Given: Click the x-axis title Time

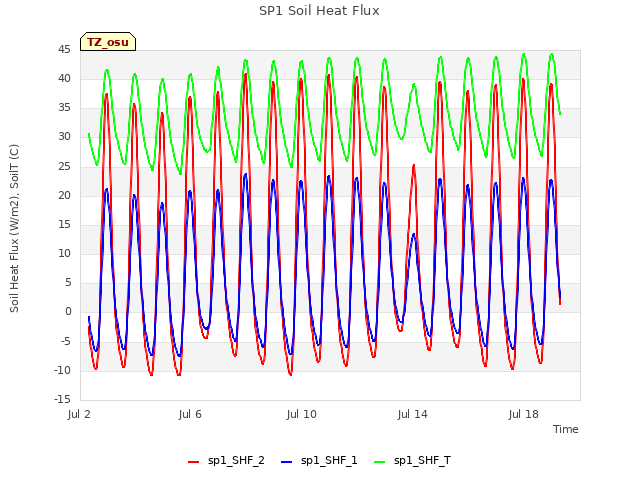Looking at the screenshot, I should (x=565, y=429).
